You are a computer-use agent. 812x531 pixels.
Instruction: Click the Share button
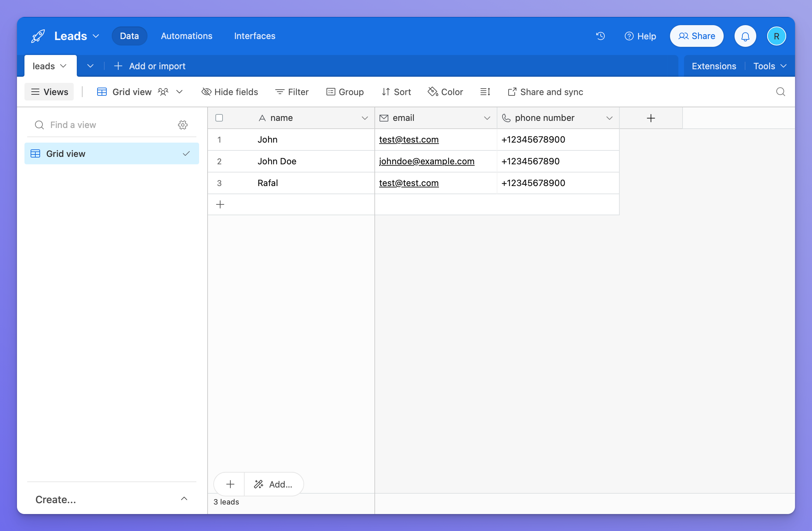pos(696,36)
